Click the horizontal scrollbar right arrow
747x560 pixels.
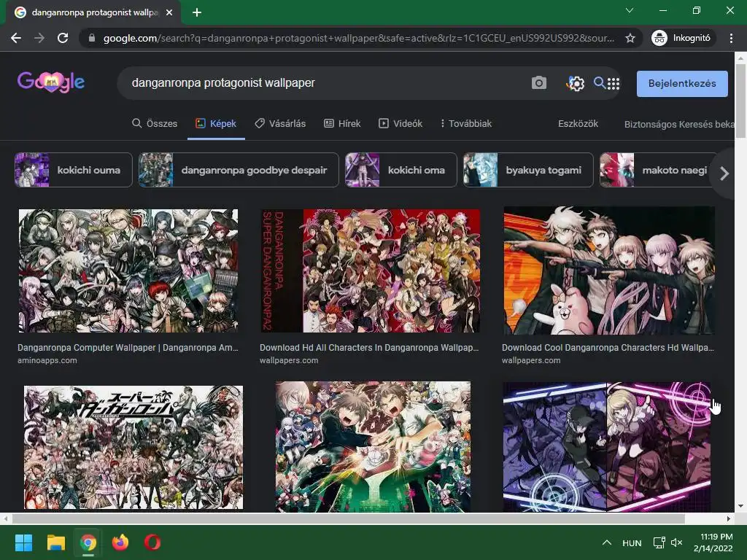729,518
